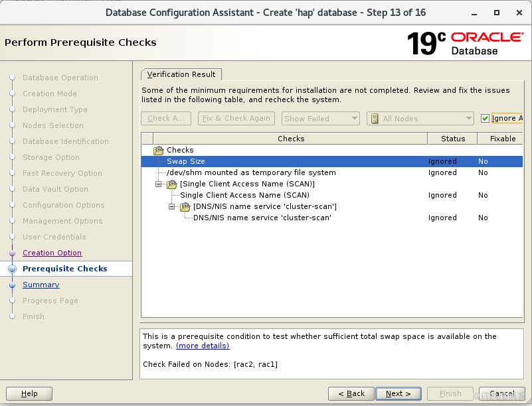Click the Configuration Options step label
Image resolution: width=532 pixels, height=406 pixels.
(64, 205)
